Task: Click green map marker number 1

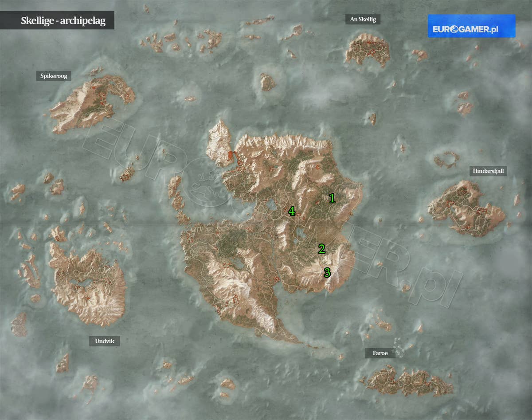Action: point(332,198)
